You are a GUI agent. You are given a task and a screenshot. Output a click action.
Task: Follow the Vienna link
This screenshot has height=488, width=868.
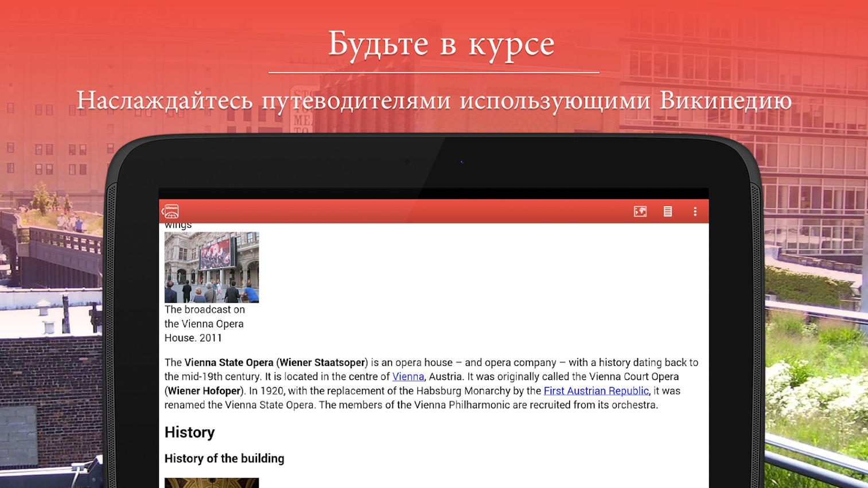click(408, 377)
